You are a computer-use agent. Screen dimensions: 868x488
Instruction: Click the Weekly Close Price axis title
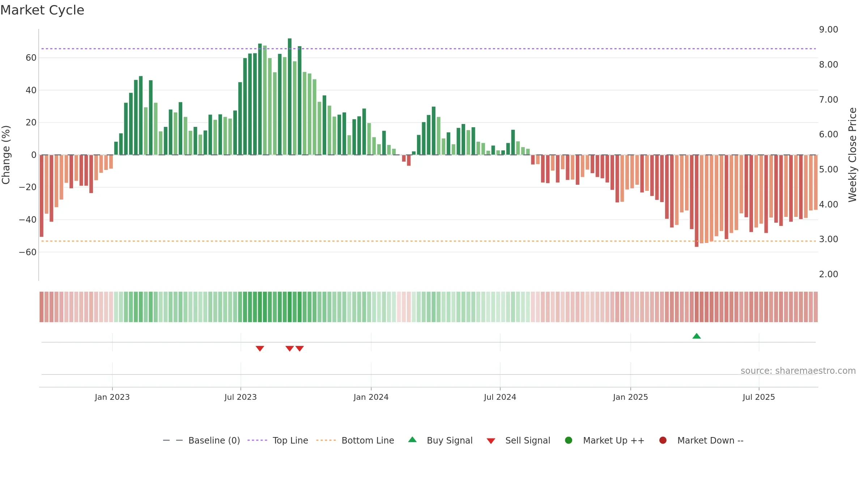click(x=852, y=155)
